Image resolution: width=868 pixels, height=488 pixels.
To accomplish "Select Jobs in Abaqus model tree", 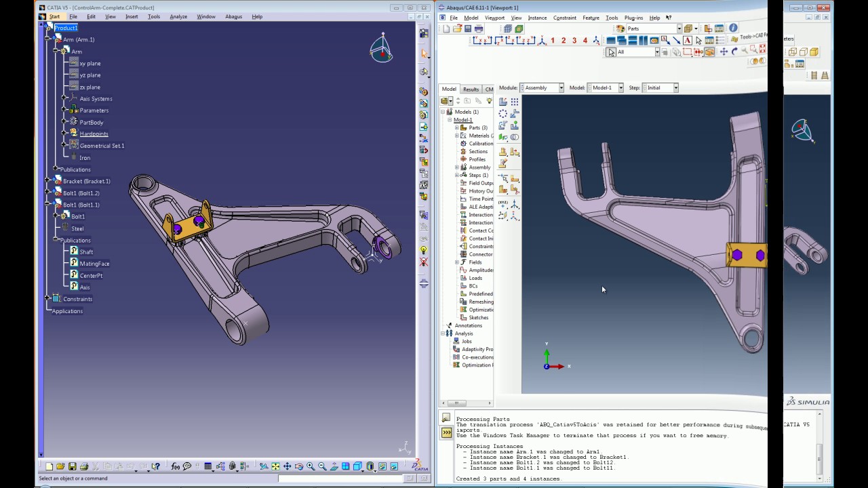I will click(x=467, y=341).
